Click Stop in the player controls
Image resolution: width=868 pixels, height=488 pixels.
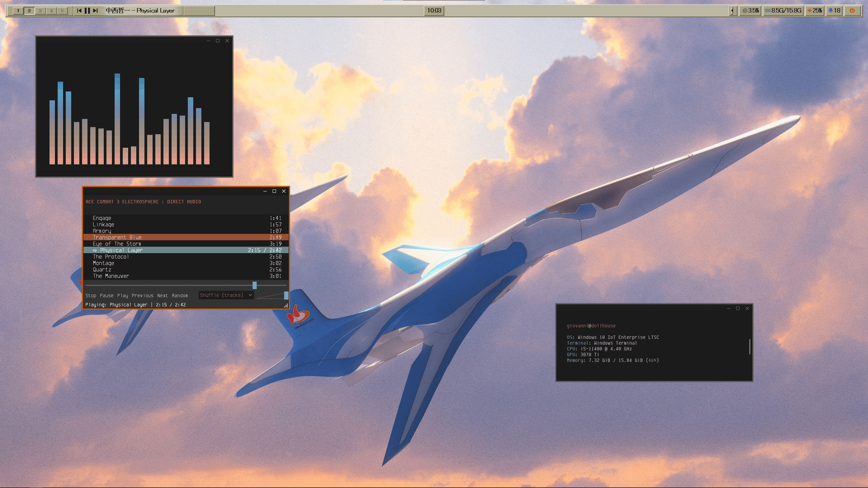click(x=91, y=296)
